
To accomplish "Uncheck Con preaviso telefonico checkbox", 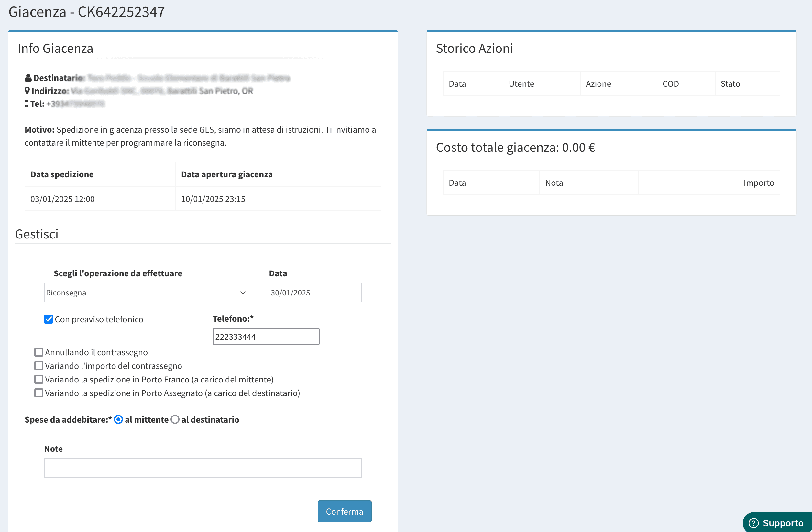I will click(x=49, y=319).
